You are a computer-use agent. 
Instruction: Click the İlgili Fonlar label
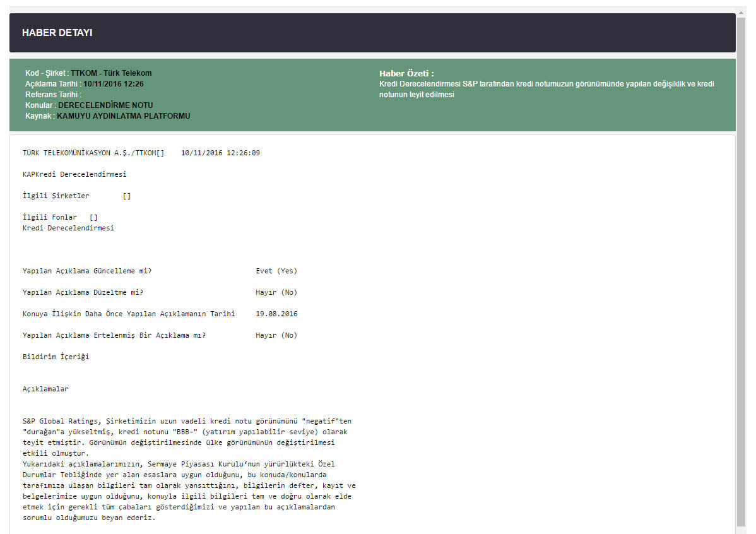(x=50, y=217)
